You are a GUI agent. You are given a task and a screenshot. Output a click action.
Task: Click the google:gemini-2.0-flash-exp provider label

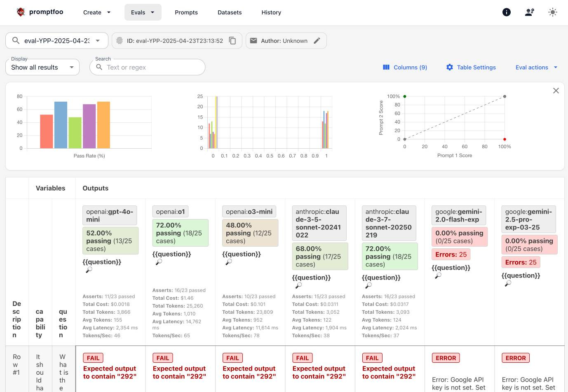point(459,215)
